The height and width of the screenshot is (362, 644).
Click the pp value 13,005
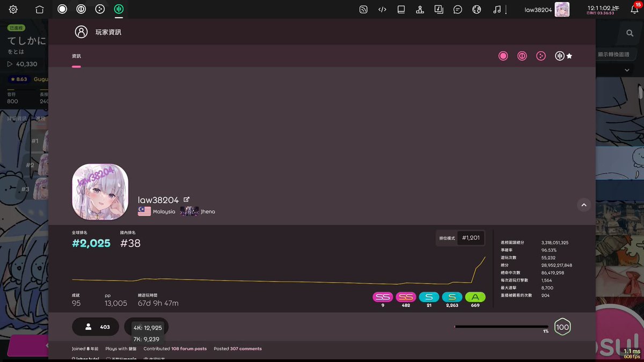coord(116,303)
